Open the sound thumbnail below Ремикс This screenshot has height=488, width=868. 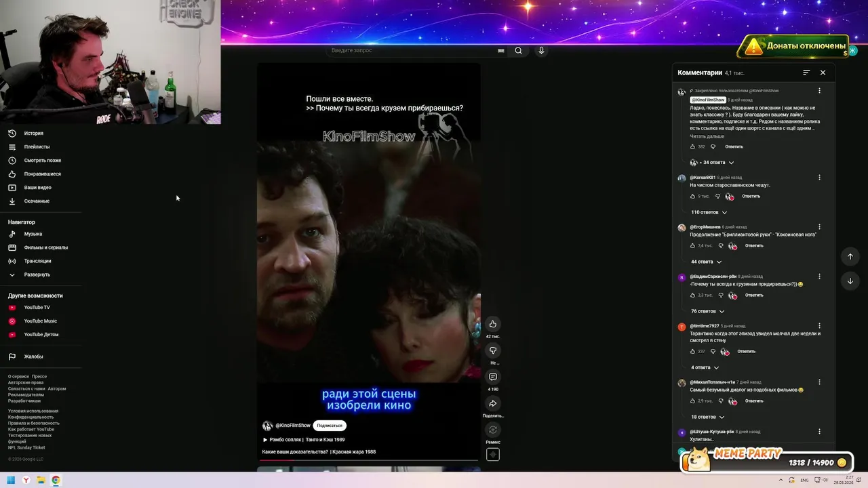(493, 455)
